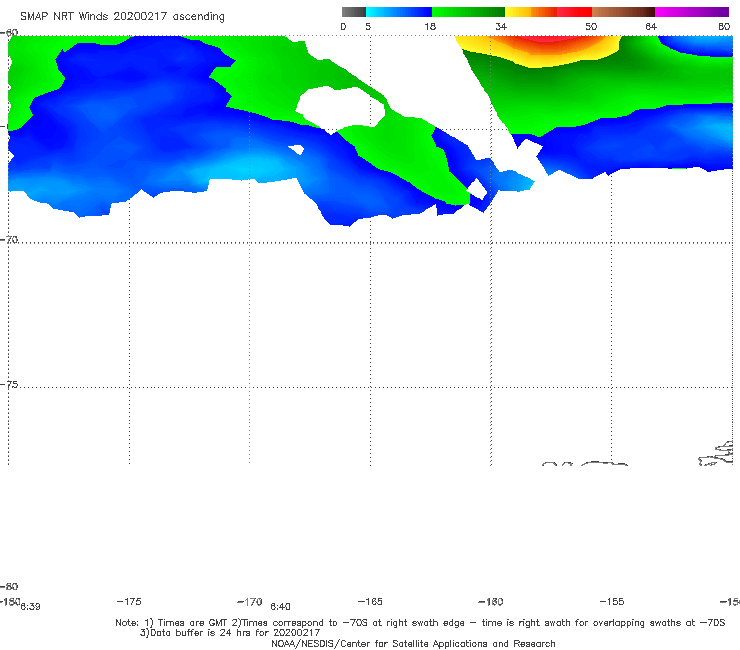Click the color bar tick label "34"
The image size is (740, 650).
point(501,27)
